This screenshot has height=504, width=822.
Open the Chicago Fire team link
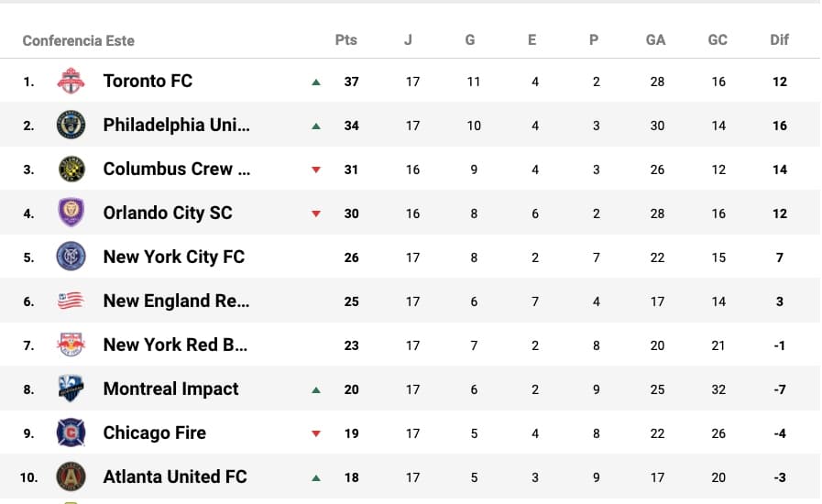tap(154, 433)
